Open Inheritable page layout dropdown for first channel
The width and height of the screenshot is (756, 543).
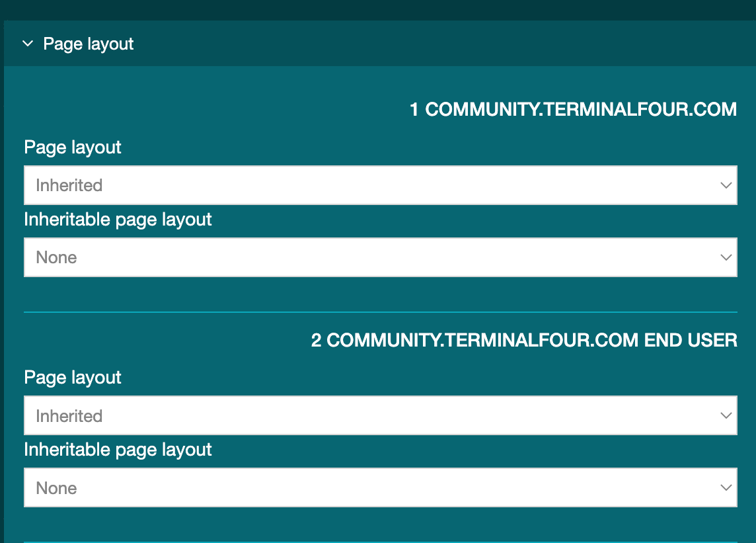pyautogui.click(x=380, y=257)
